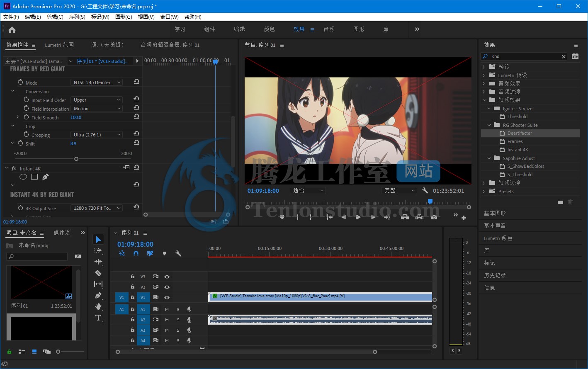Open program monitor button editor plus
Screen dimensions: 588x369
[x=464, y=218]
